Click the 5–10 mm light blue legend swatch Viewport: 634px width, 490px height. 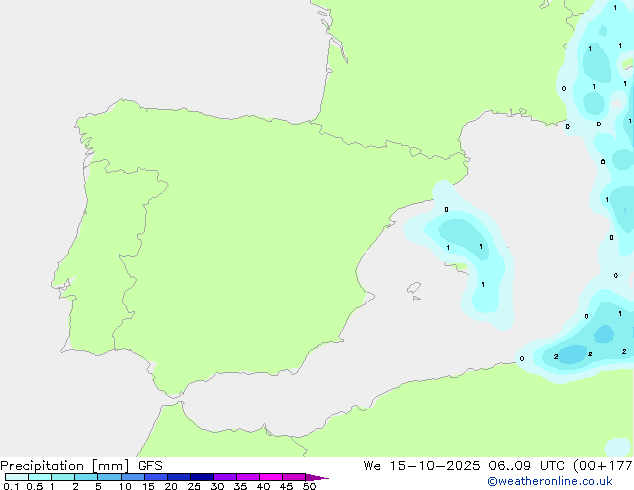[110, 477]
